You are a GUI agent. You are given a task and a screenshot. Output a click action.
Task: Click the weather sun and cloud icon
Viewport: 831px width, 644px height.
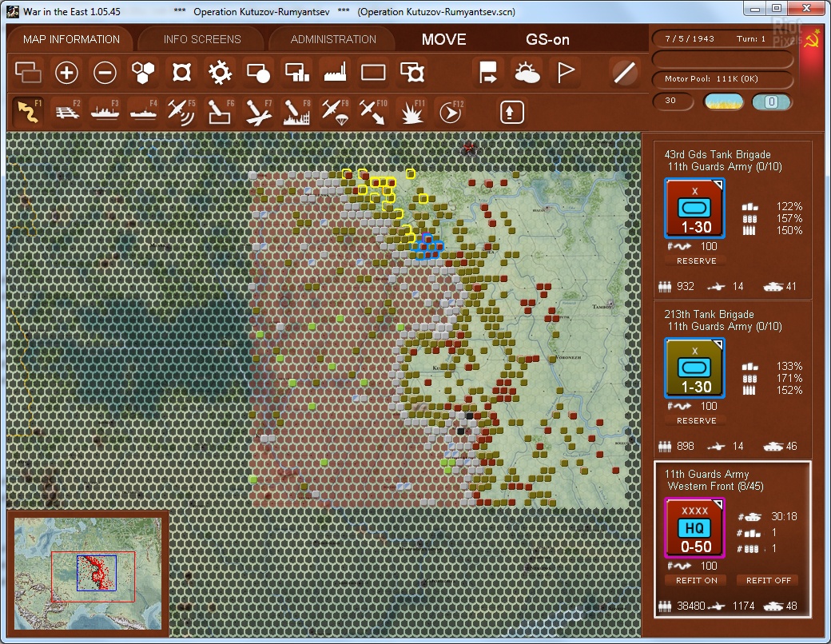(x=527, y=74)
